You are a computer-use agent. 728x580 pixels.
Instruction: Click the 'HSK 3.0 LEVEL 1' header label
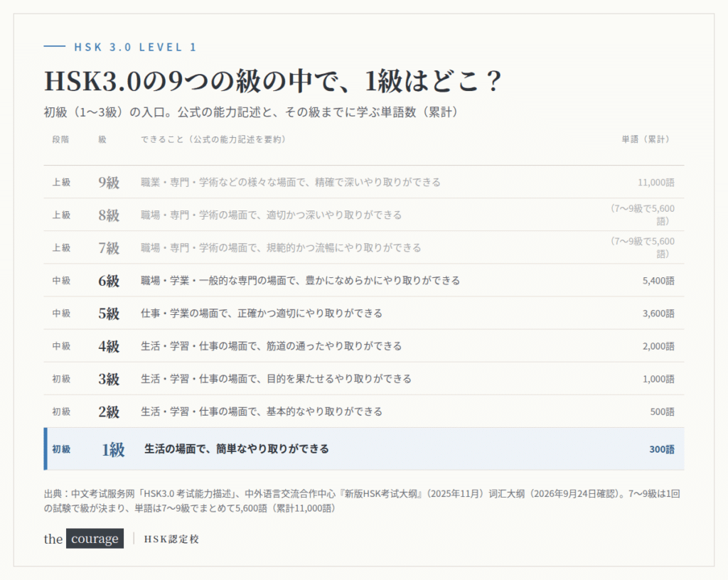(x=135, y=47)
